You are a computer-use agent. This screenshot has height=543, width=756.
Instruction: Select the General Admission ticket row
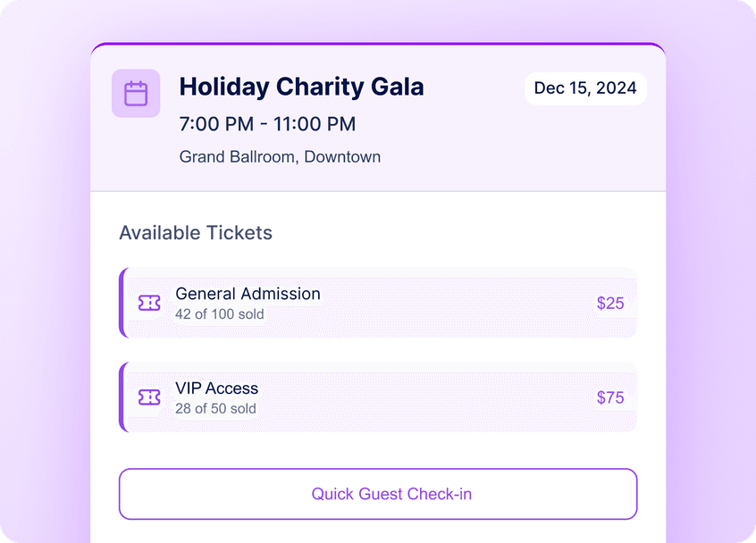click(x=378, y=303)
